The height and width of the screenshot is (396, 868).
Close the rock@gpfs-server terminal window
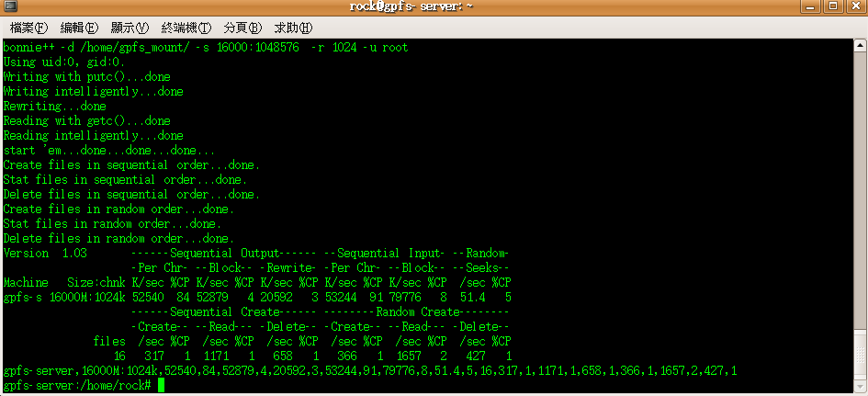click(856, 6)
